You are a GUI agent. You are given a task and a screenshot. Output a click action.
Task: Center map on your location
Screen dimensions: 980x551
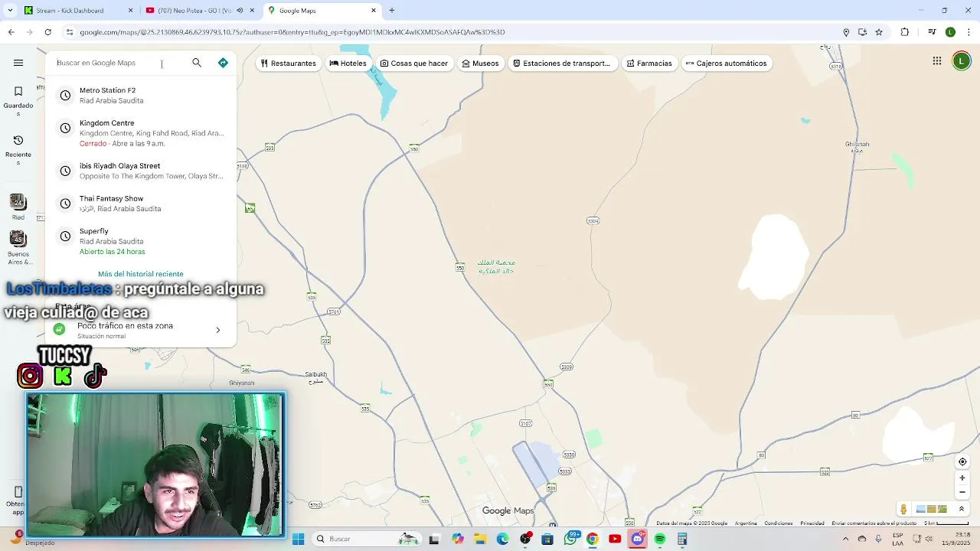pyautogui.click(x=963, y=461)
